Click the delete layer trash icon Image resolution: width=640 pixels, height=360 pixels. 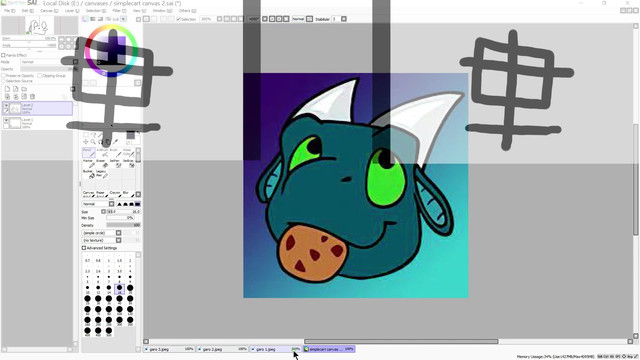pos(32,96)
